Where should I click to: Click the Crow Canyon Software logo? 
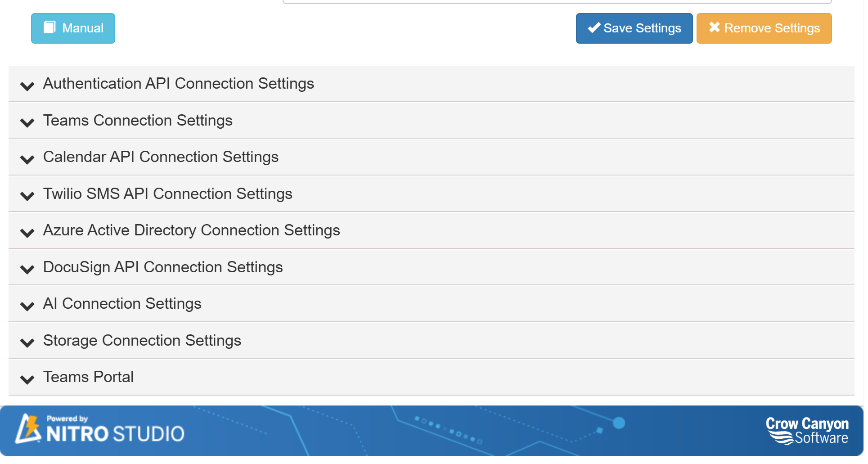coord(806,430)
